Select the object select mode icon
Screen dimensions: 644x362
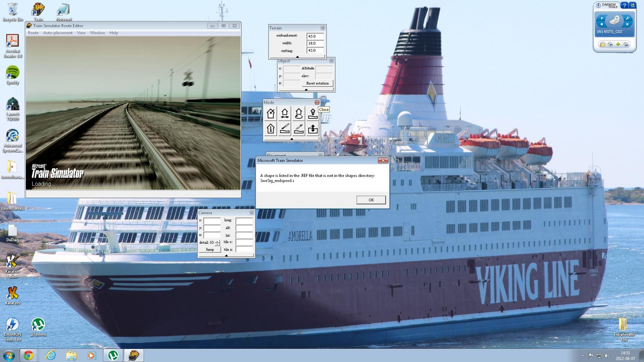(271, 114)
